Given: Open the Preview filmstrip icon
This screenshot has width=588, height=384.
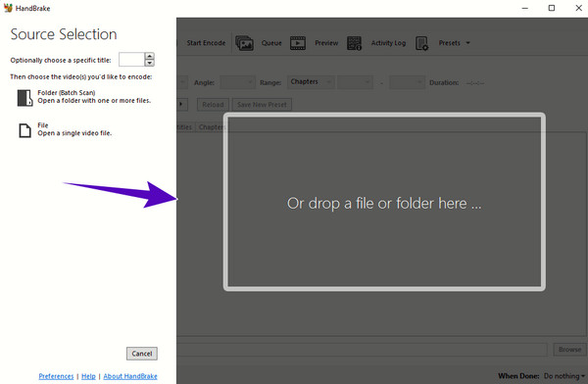Looking at the screenshot, I should [x=298, y=43].
